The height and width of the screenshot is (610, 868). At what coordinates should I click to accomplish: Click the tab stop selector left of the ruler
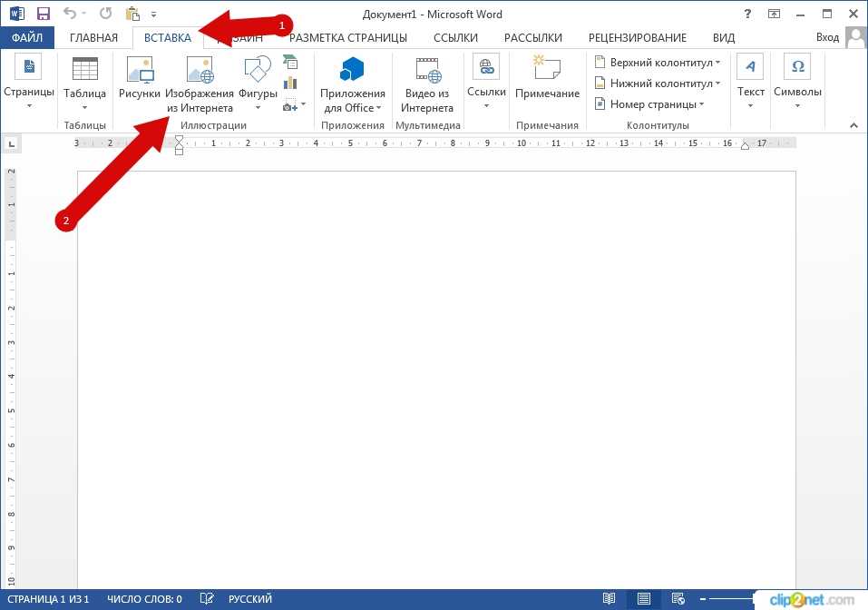[11, 144]
